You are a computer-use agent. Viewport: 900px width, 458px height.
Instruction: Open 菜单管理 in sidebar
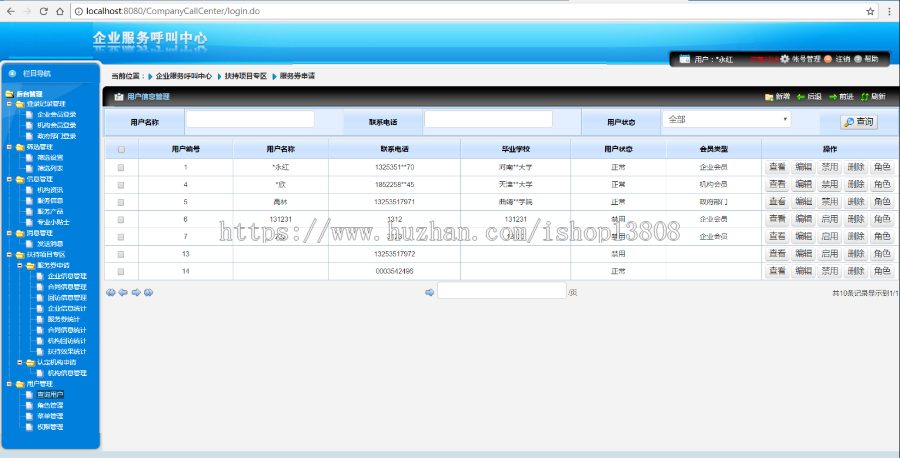(x=50, y=416)
